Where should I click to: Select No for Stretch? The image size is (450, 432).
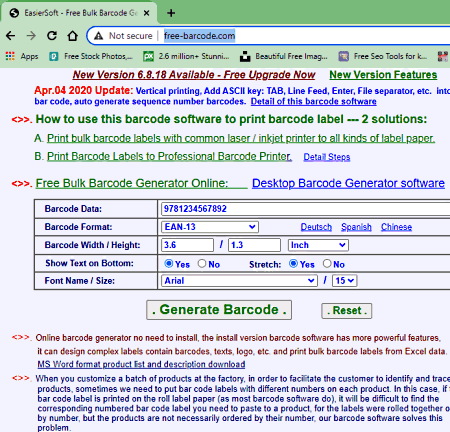[x=327, y=264]
